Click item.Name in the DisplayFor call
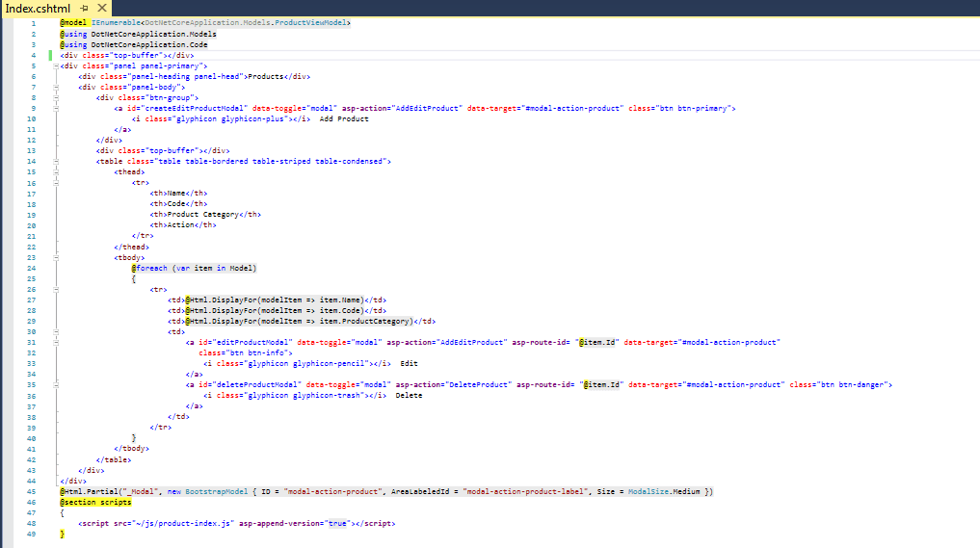980x548 pixels. [x=340, y=300]
